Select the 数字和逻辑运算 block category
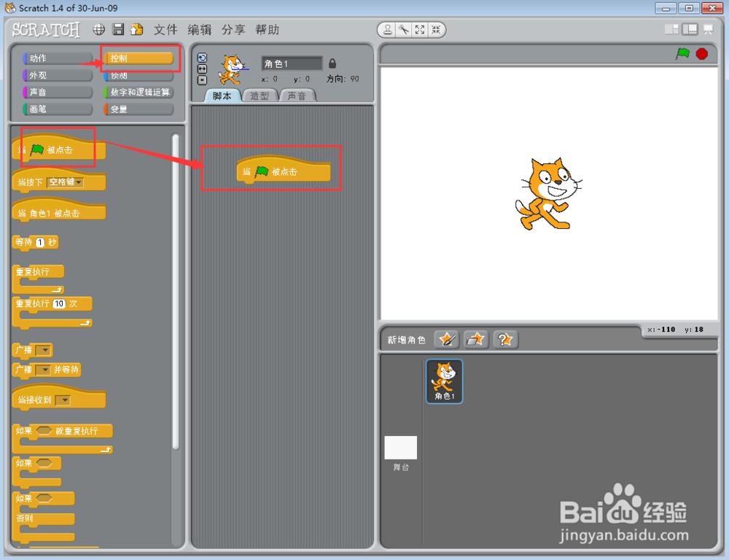This screenshot has height=560, width=729. pos(139,92)
